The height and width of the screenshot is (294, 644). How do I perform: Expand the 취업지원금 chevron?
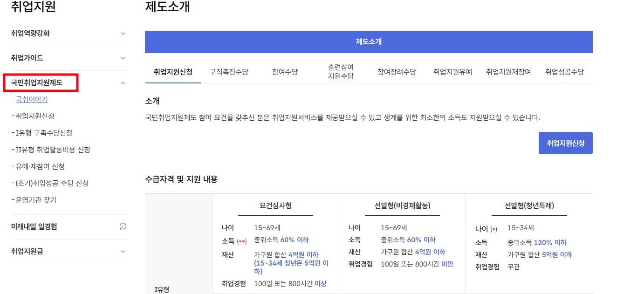click(123, 252)
